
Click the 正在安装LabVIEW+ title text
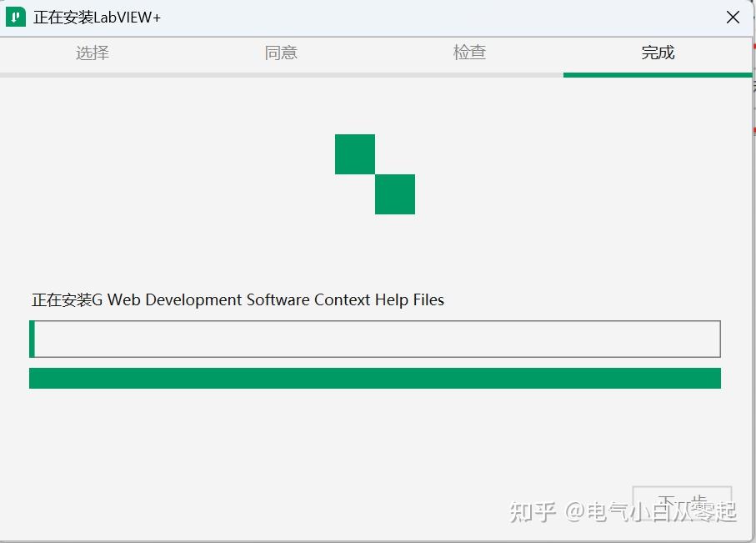coord(97,17)
